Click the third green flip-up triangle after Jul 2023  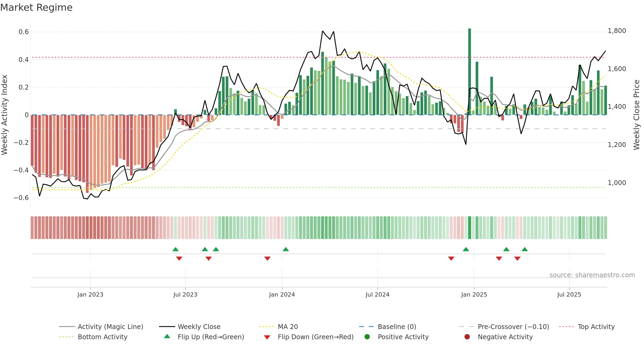216,249
